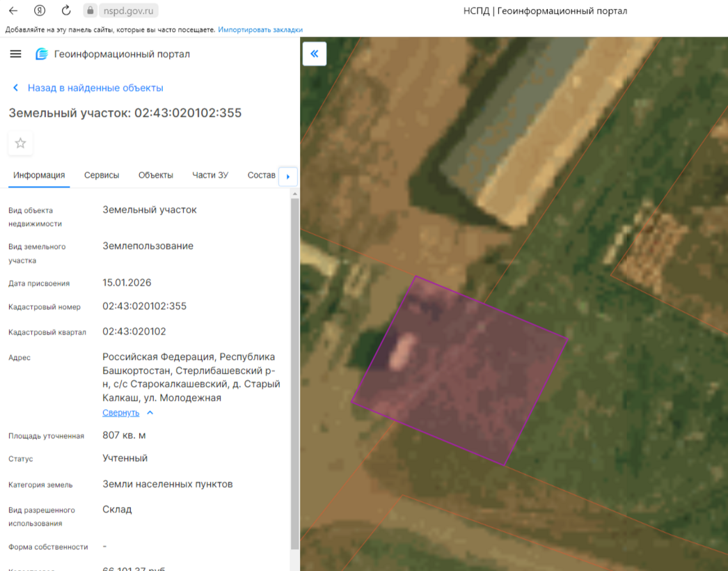Open the Yandex home icon
The height and width of the screenshot is (571, 728).
tap(40, 10)
